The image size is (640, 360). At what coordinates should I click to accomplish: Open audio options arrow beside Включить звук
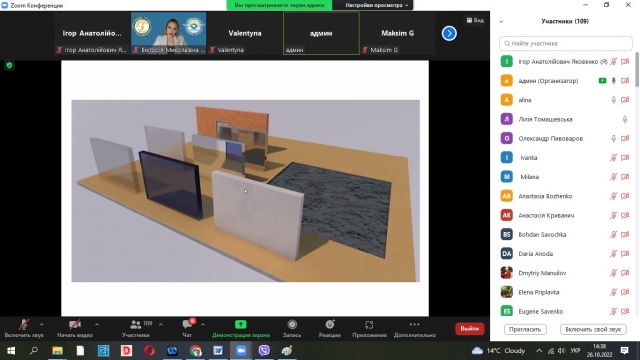click(42, 324)
